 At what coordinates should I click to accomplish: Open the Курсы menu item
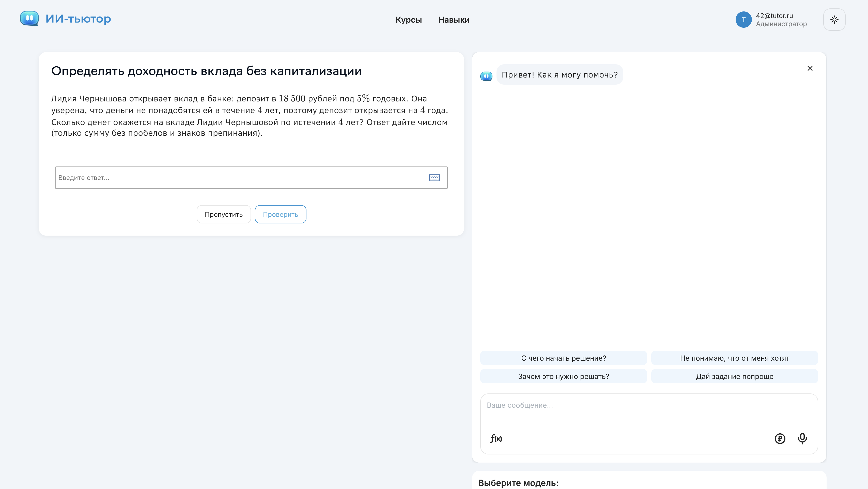(x=408, y=20)
